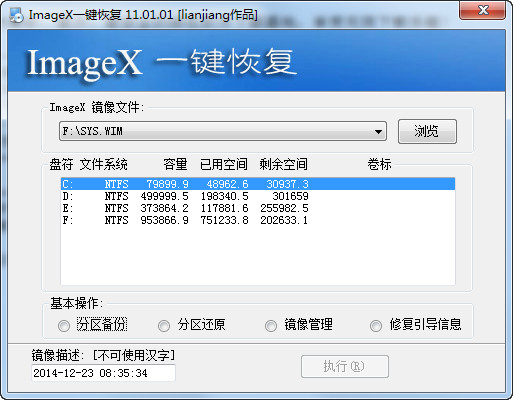Click the 执行(R) execute button
The width and height of the screenshot is (513, 400).
click(345, 366)
